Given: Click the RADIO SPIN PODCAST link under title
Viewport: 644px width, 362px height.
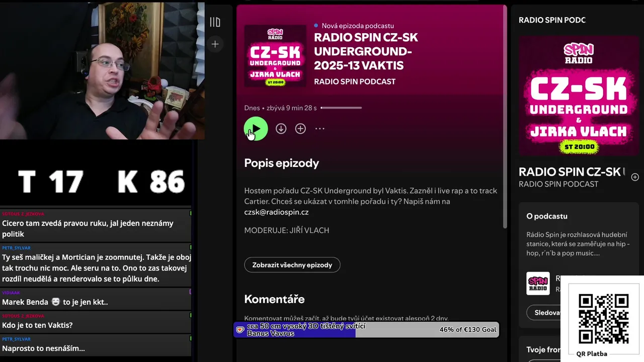Looking at the screenshot, I should (355, 81).
